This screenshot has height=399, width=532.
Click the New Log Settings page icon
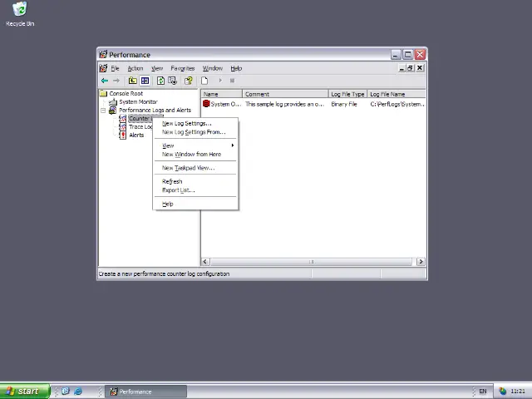click(204, 81)
